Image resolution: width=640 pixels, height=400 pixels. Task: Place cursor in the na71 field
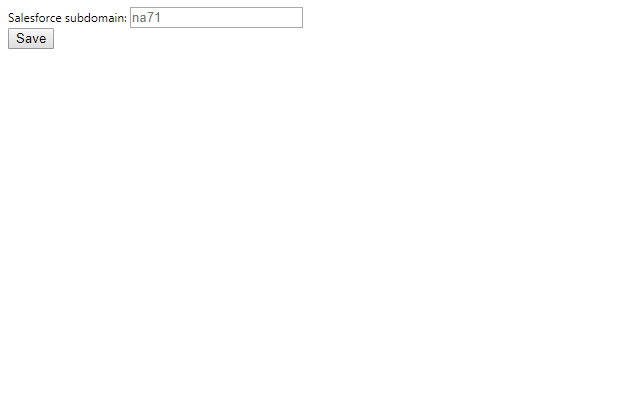pos(216,18)
